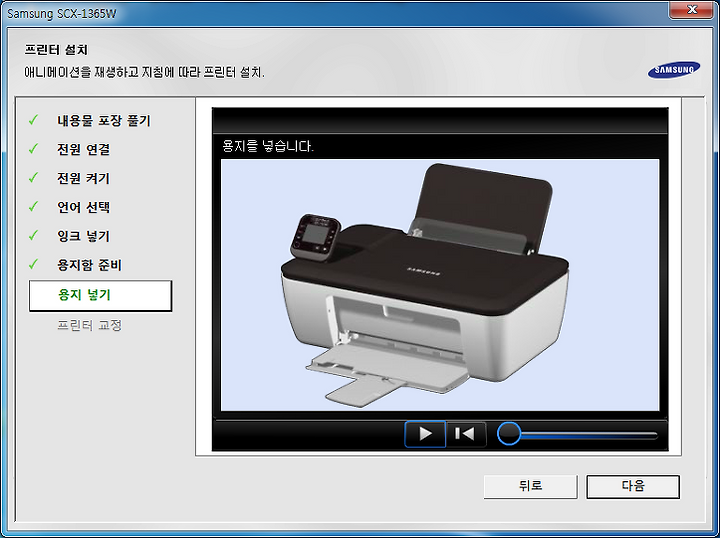Click the Samsung SCX-1365W title bar text
720x538 pixels.
[62, 14]
